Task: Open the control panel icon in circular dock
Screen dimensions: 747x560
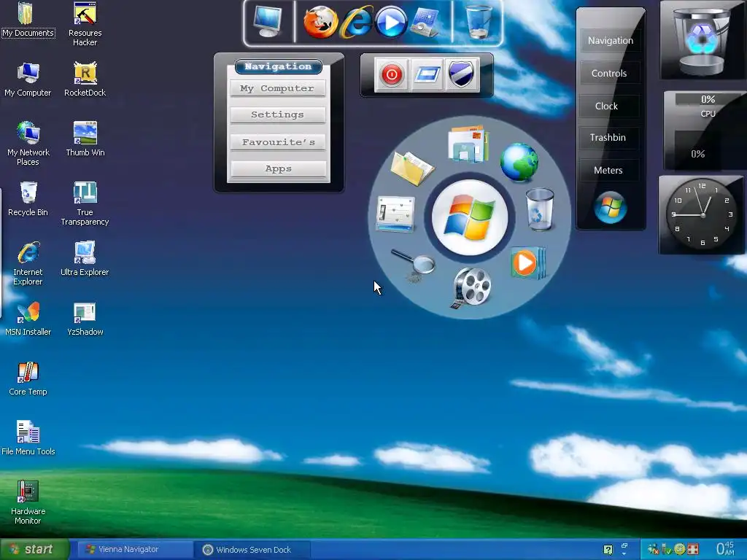Action: (395, 214)
